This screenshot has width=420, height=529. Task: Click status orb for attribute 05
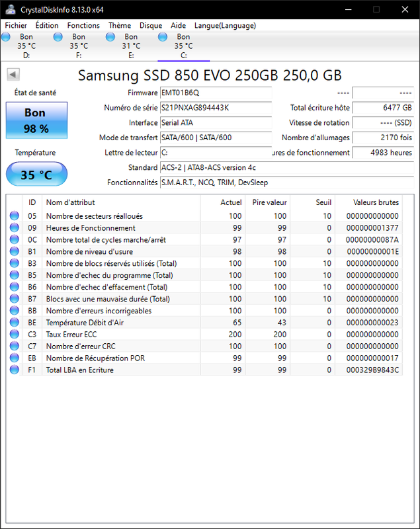pos(14,216)
